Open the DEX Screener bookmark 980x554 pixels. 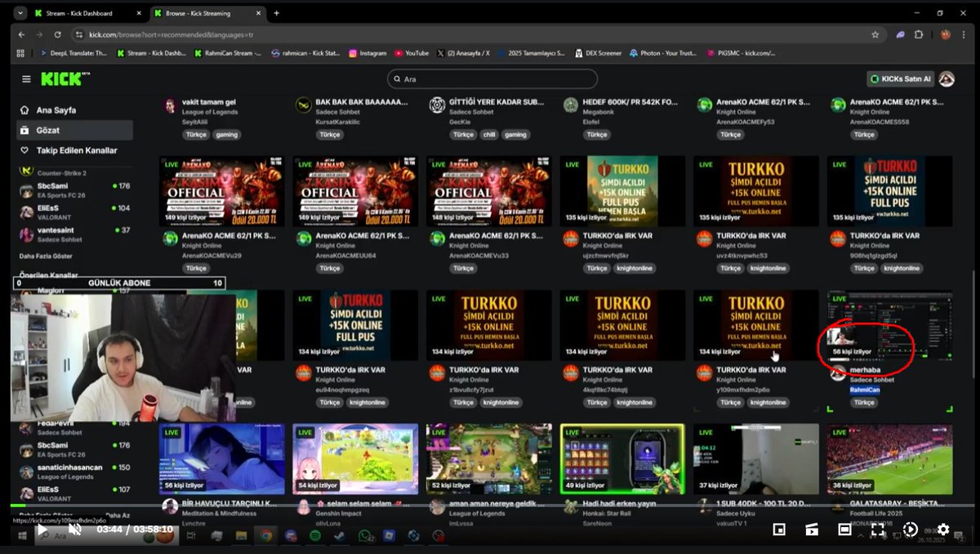598,53
